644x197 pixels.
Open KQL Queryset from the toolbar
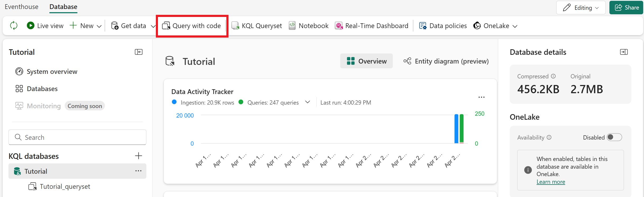pos(256,26)
